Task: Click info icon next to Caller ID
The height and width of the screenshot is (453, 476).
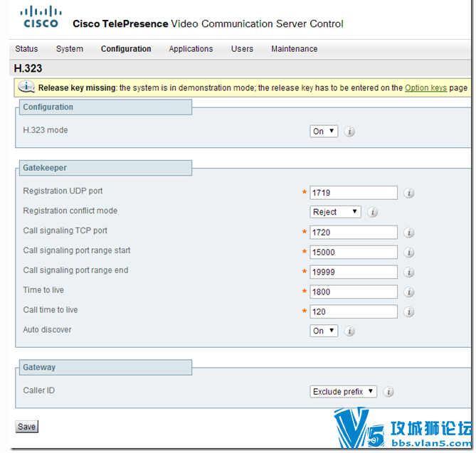Action: tap(388, 392)
